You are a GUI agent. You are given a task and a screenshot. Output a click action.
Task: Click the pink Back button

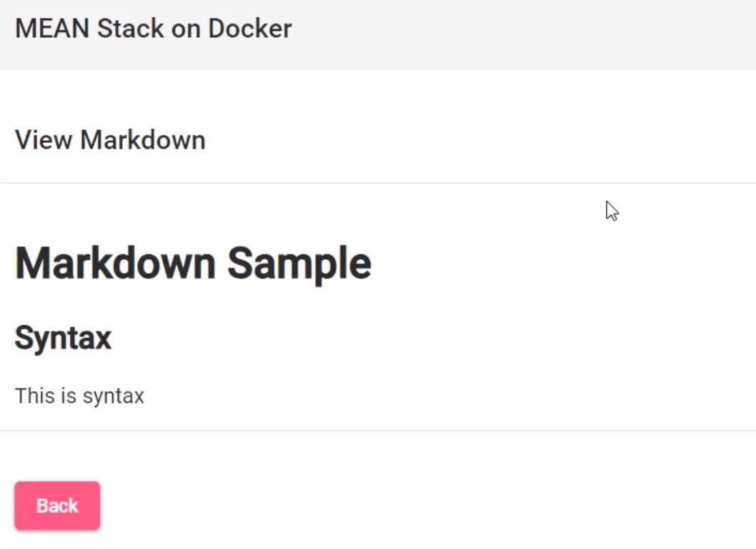(x=57, y=505)
